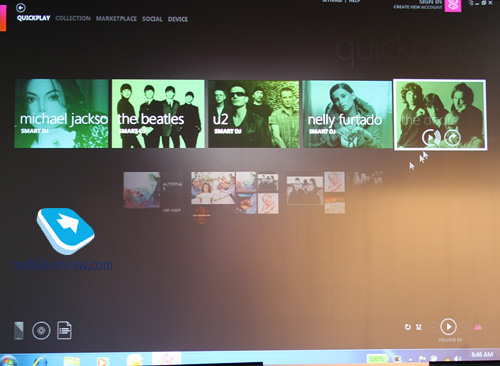Select the Device tab
Image resolution: width=500 pixels, height=366 pixels.
point(178,19)
